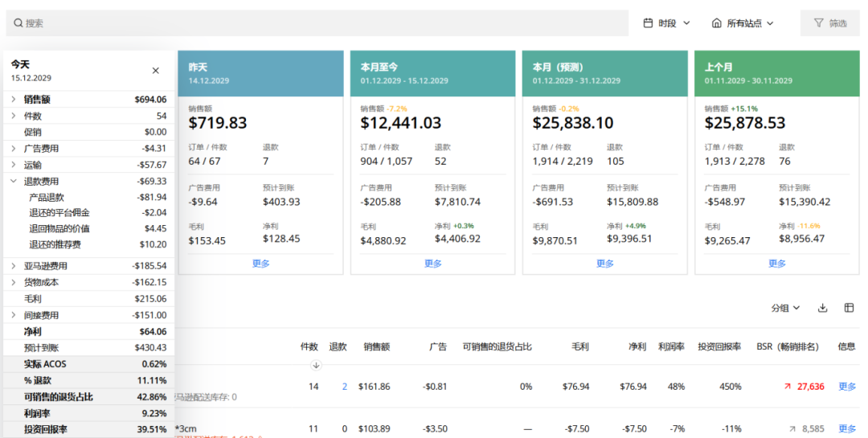Image resolution: width=868 pixels, height=438 pixels.
Task: Click the 筛选 filter button
Action: pos(829,23)
